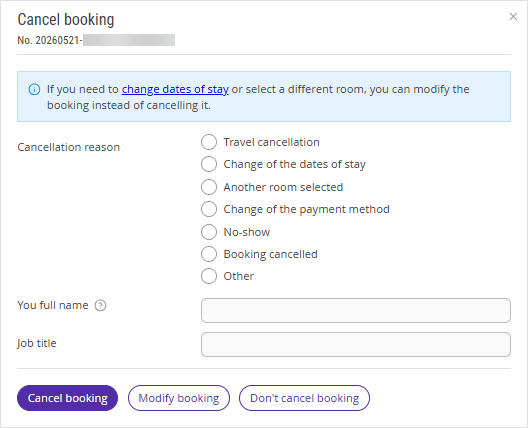
Task: Click the Cancel booking dialog heading
Action: [x=66, y=20]
